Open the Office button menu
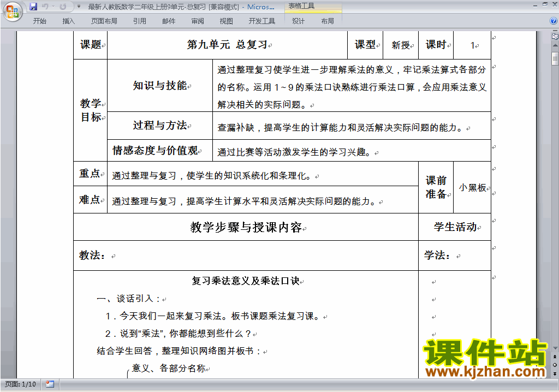The image size is (559, 392). [13, 12]
